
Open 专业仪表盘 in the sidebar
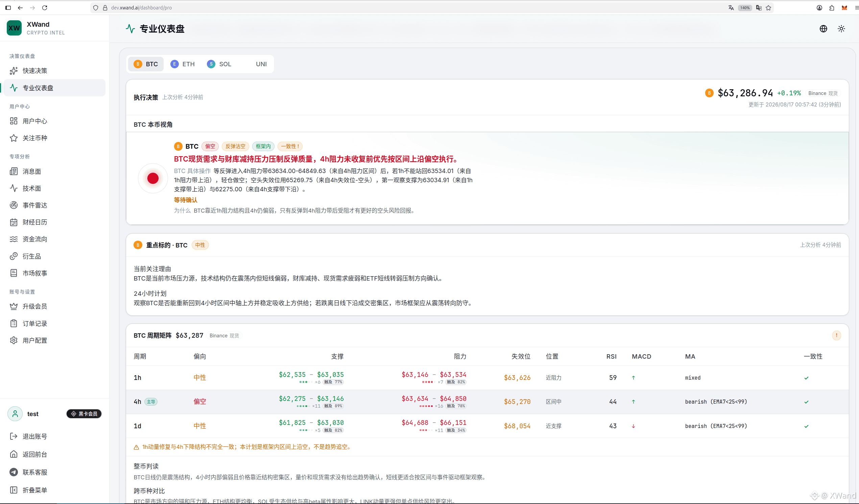coord(54,88)
